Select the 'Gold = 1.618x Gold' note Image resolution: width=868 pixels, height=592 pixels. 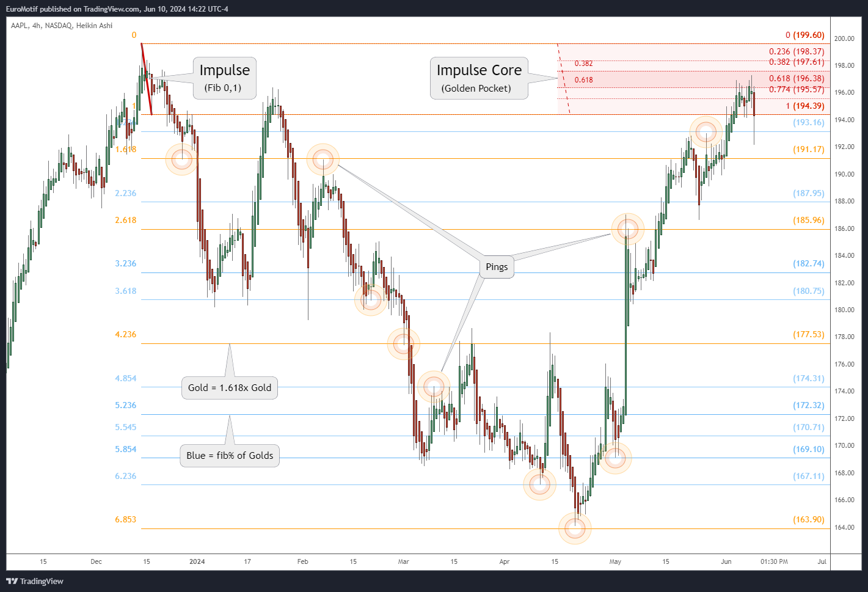coord(230,388)
